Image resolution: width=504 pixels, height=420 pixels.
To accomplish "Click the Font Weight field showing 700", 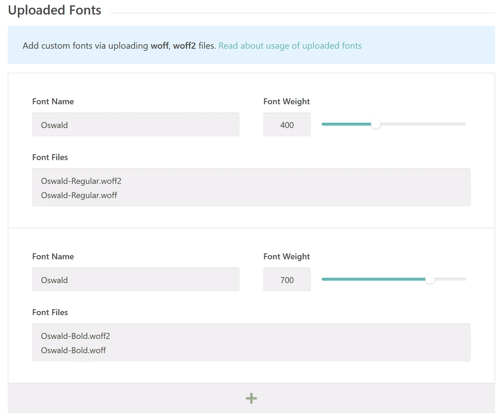I will (287, 280).
